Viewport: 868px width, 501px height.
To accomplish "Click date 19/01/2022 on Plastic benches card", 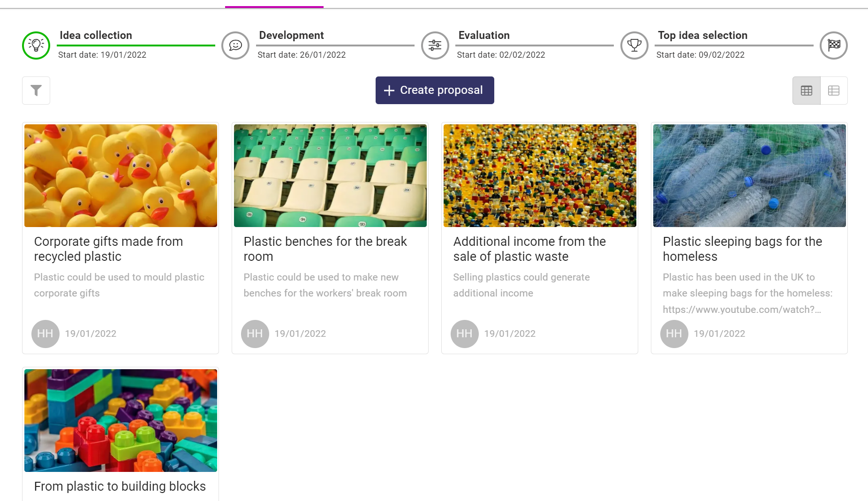I will pos(300,334).
